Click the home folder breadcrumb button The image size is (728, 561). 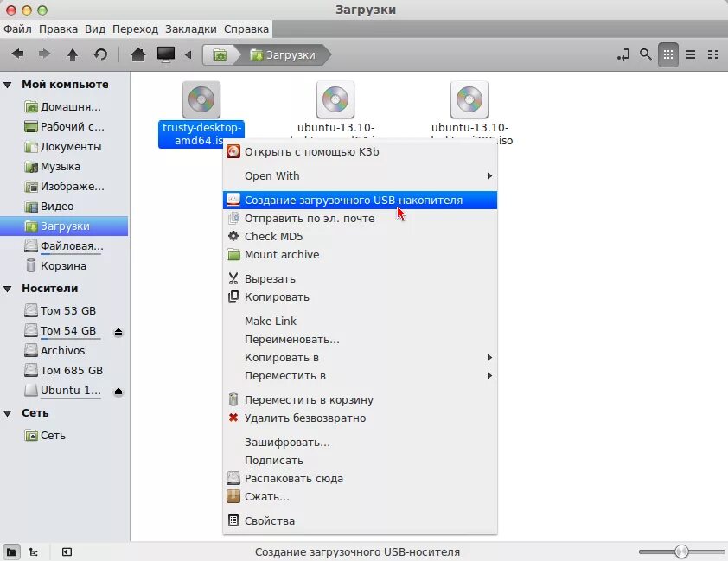point(220,54)
